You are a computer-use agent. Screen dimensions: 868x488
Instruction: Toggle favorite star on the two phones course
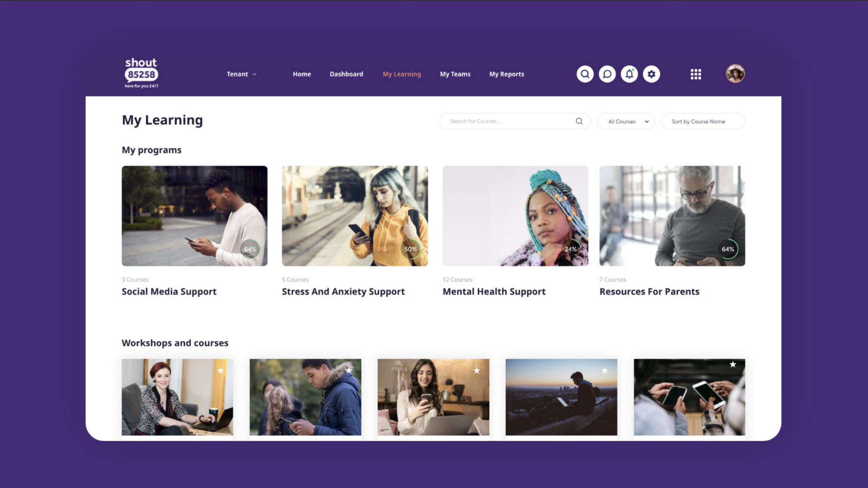[x=733, y=365]
